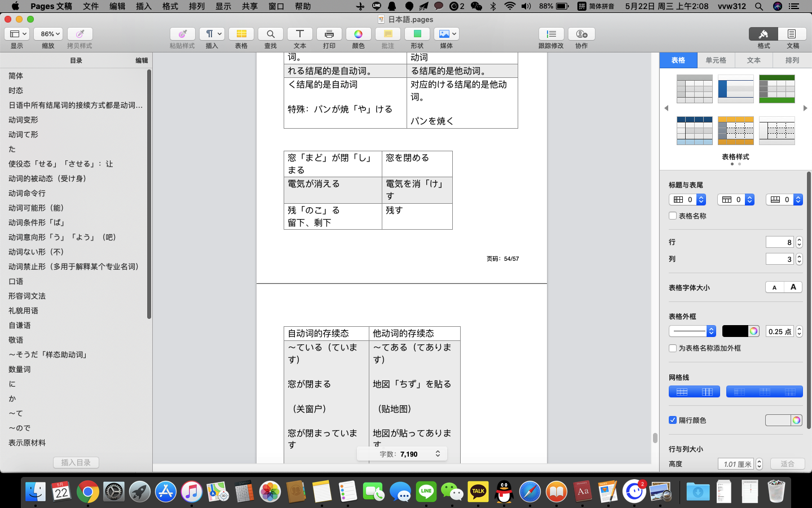
Task: Click the larger A table font size button
Action: point(793,287)
